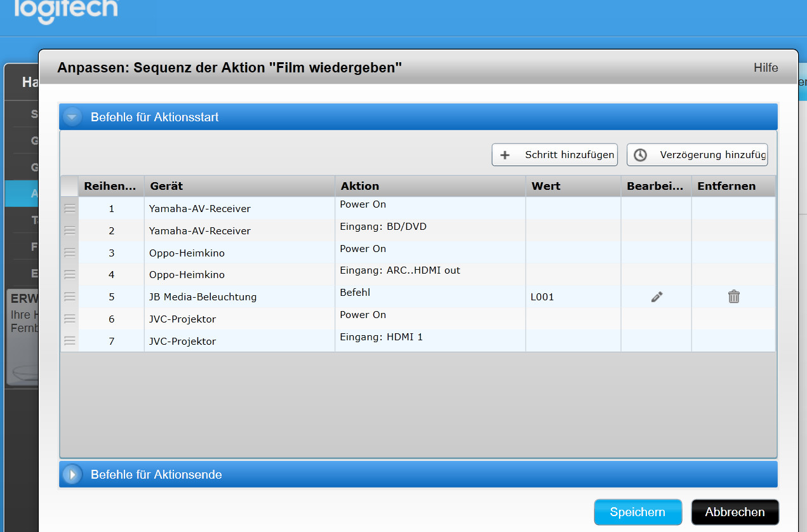Collapse the Befehle für Aktionsstart section
Viewport: 807px width, 532px height.
(72, 117)
